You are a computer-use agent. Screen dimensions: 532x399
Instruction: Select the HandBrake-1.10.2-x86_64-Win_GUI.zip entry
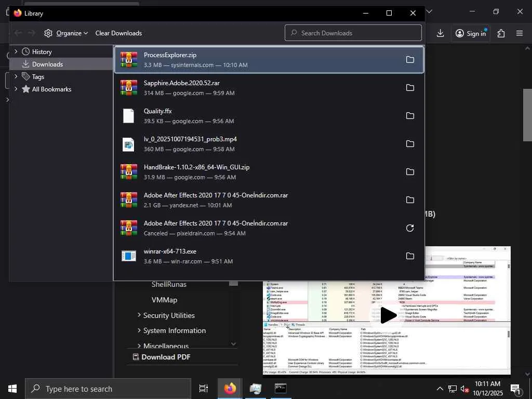tap(269, 172)
